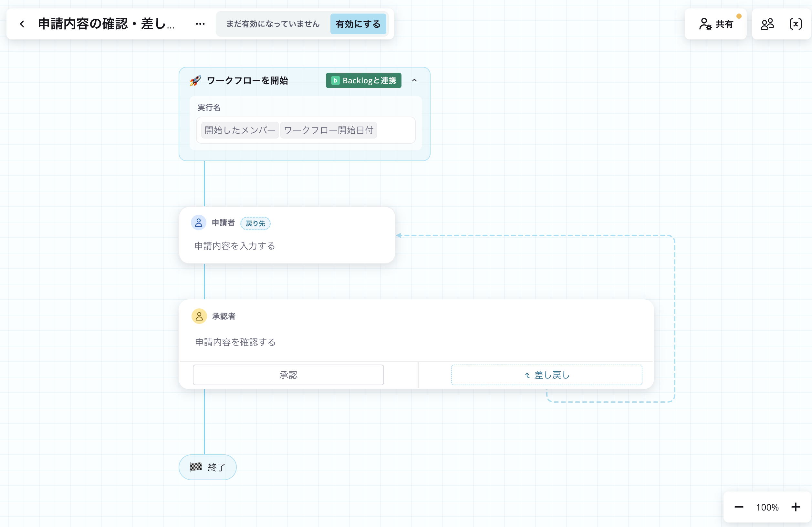
Task: Zoom in with the plus button
Action: tap(796, 507)
